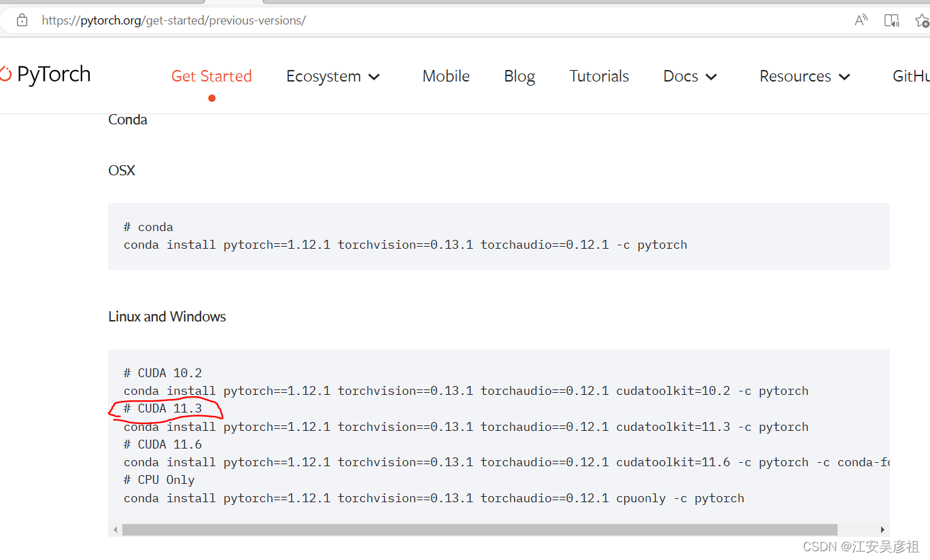The width and height of the screenshot is (930, 560).
Task: Click the PyTorch logo
Action: click(x=45, y=74)
